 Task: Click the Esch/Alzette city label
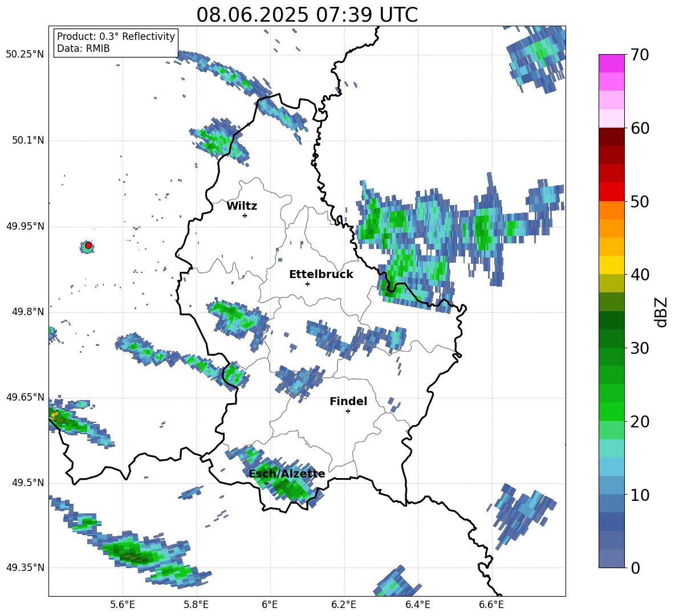coord(287,474)
